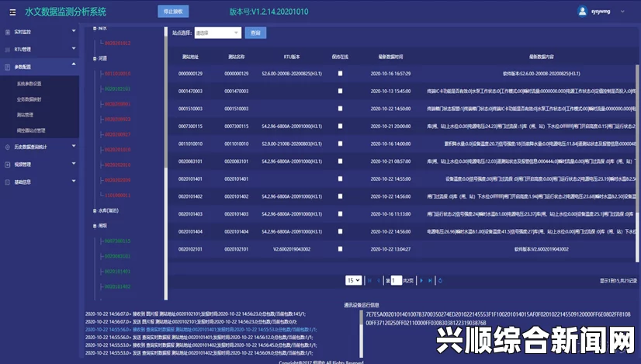Click RTU version cell S2.9.00-2100B-20200803(H3.1)

[292, 144]
